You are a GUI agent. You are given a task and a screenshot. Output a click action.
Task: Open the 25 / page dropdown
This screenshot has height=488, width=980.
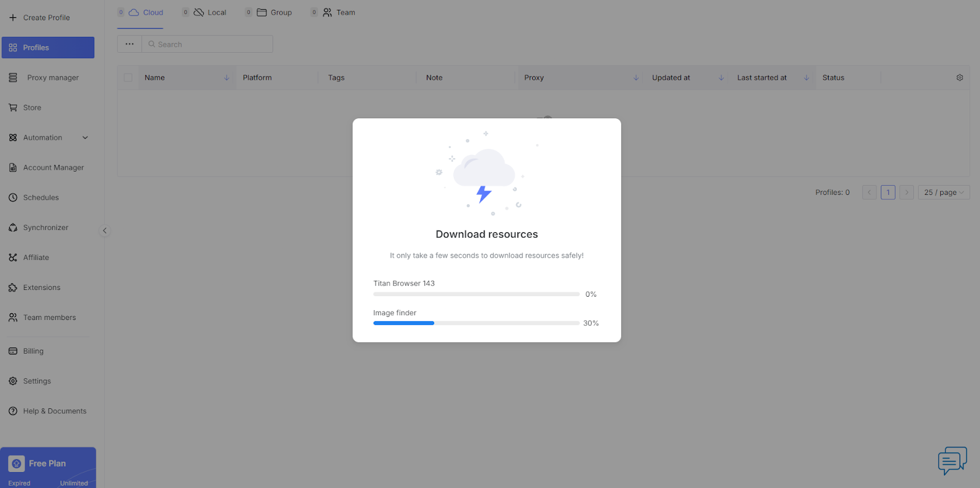(x=943, y=193)
